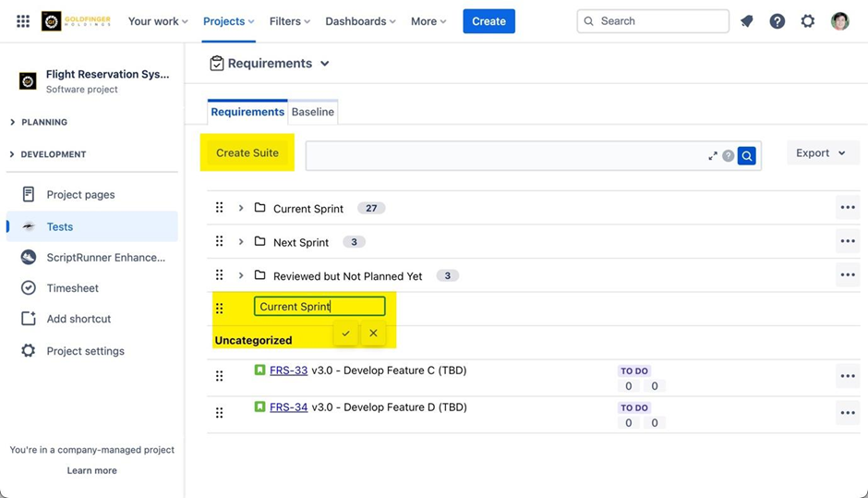
Task: Click the help question mark icon
Action: click(x=778, y=21)
